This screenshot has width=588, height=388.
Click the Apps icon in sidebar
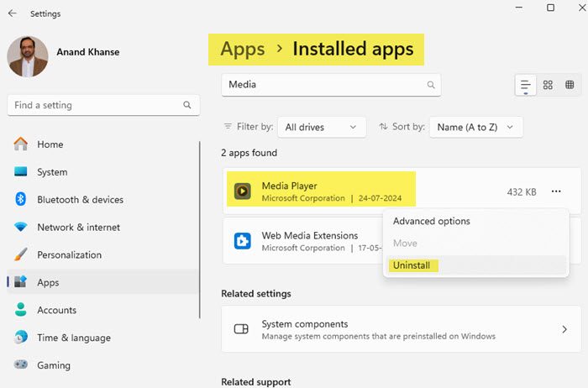coord(21,281)
